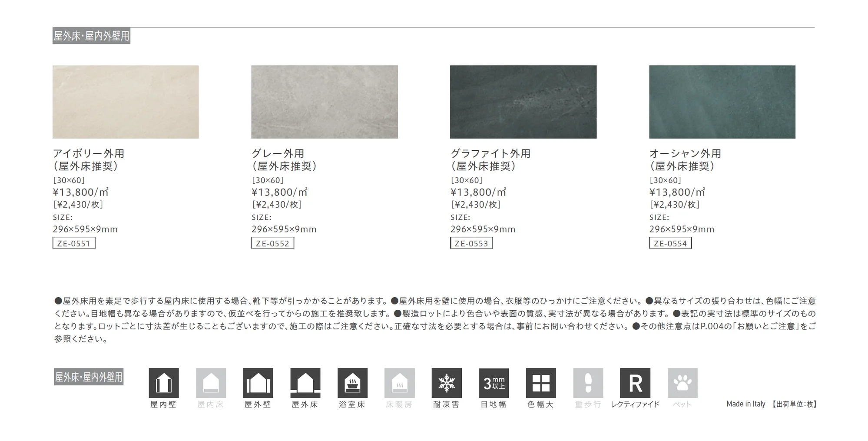Click product code ZE-0553
The width and height of the screenshot is (868, 441).
471,243
